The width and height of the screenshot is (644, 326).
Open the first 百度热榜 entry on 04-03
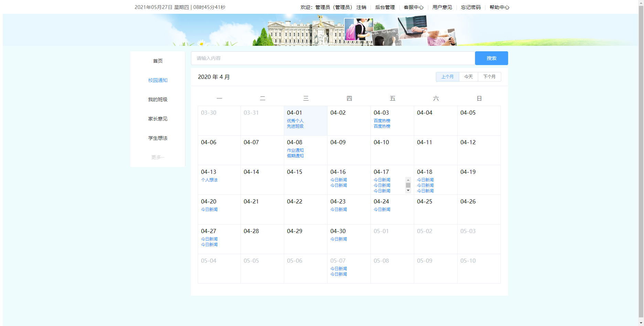tap(382, 121)
